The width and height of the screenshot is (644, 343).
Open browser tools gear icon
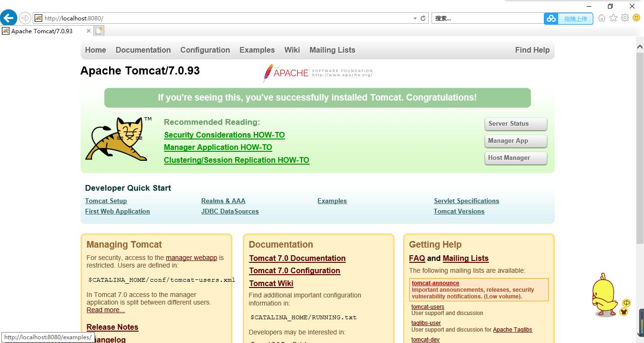click(x=625, y=18)
